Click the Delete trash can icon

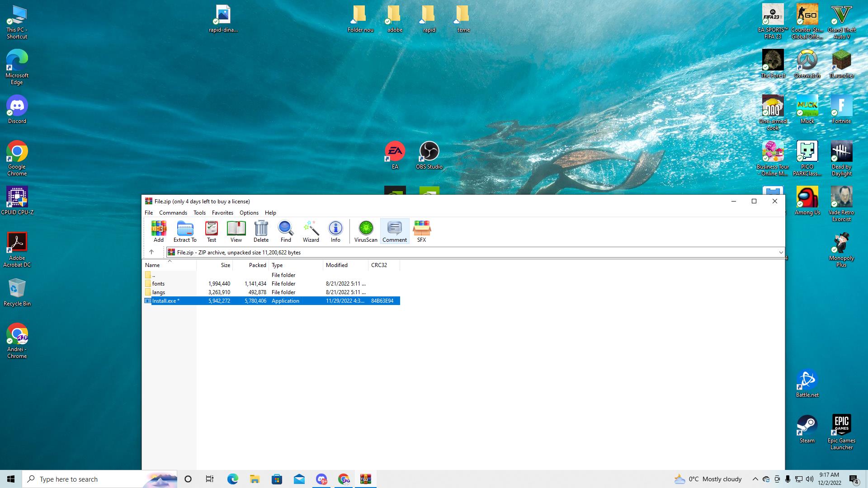(x=261, y=231)
